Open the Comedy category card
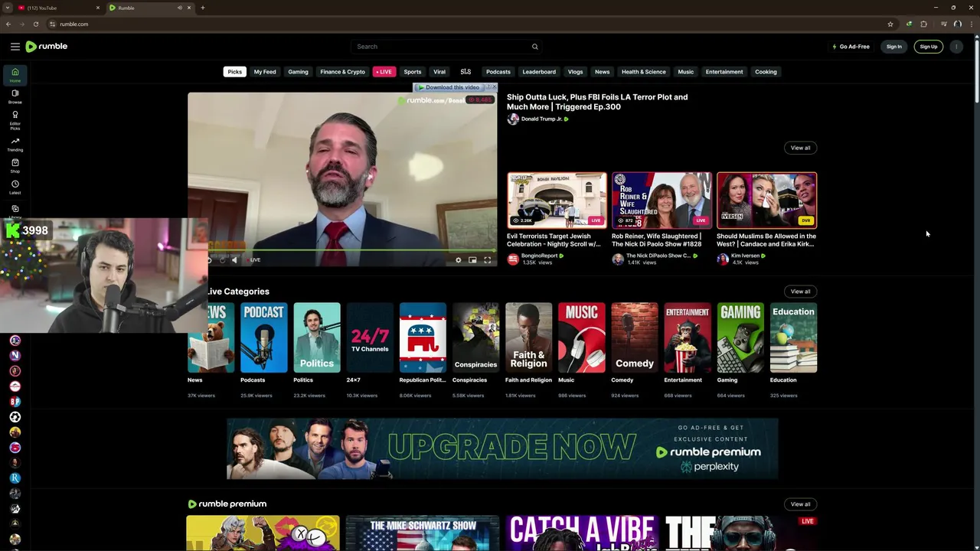Screen dimensions: 980x551 [634, 337]
